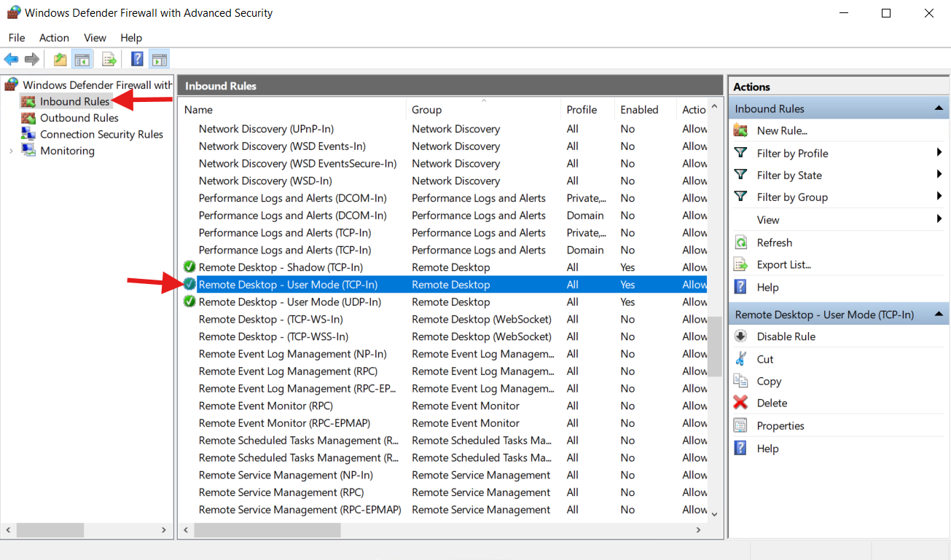951x560 pixels.
Task: Toggle the Show/Hide Action Pane toolbar icon
Action: (160, 59)
